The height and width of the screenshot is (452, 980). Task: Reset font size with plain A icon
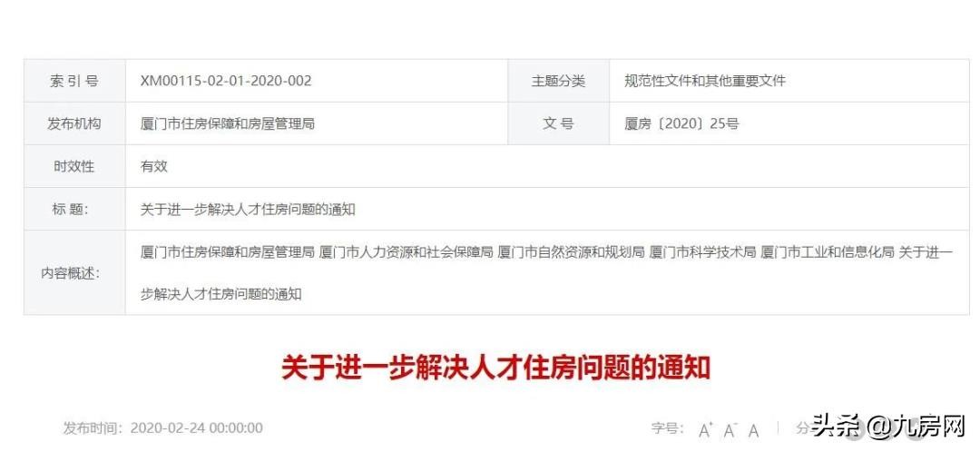[754, 430]
